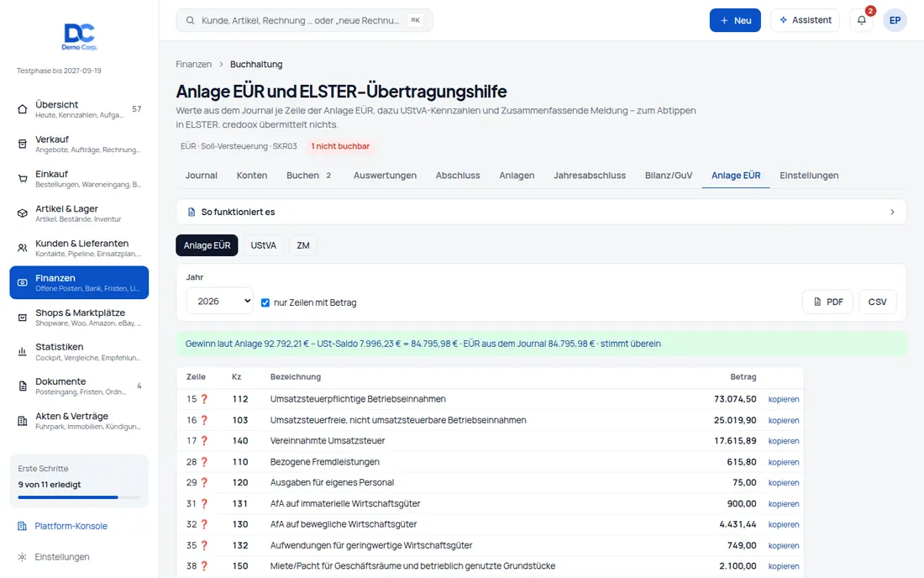Copy Miete/Pacht amount via kopieren
The width and height of the screenshot is (924, 578).
pyautogui.click(x=783, y=566)
